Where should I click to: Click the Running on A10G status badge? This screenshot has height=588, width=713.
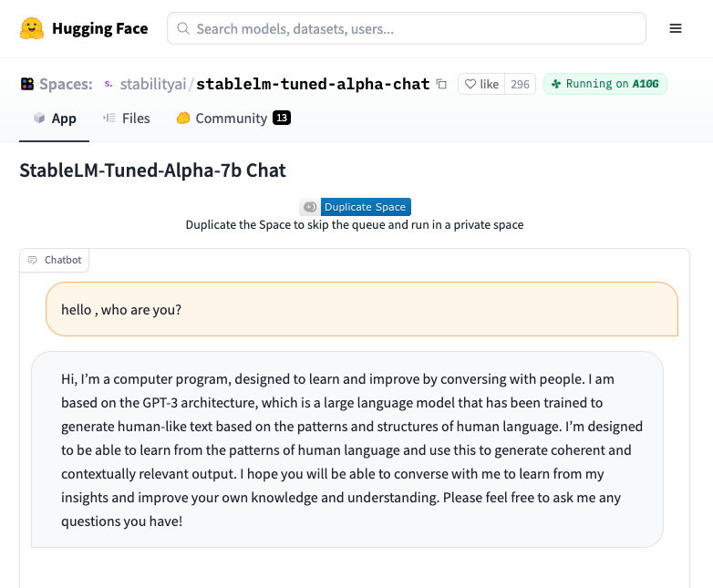(x=605, y=84)
